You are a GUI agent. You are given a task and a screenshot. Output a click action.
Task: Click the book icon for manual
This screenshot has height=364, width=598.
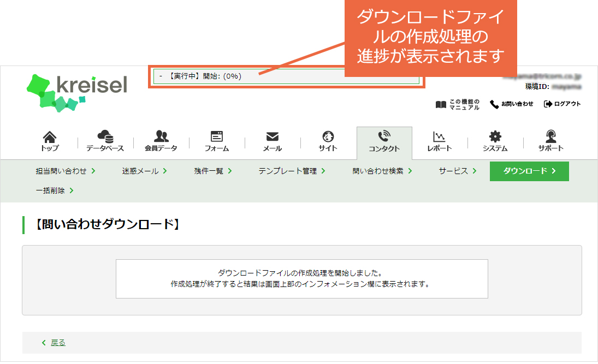click(x=441, y=104)
